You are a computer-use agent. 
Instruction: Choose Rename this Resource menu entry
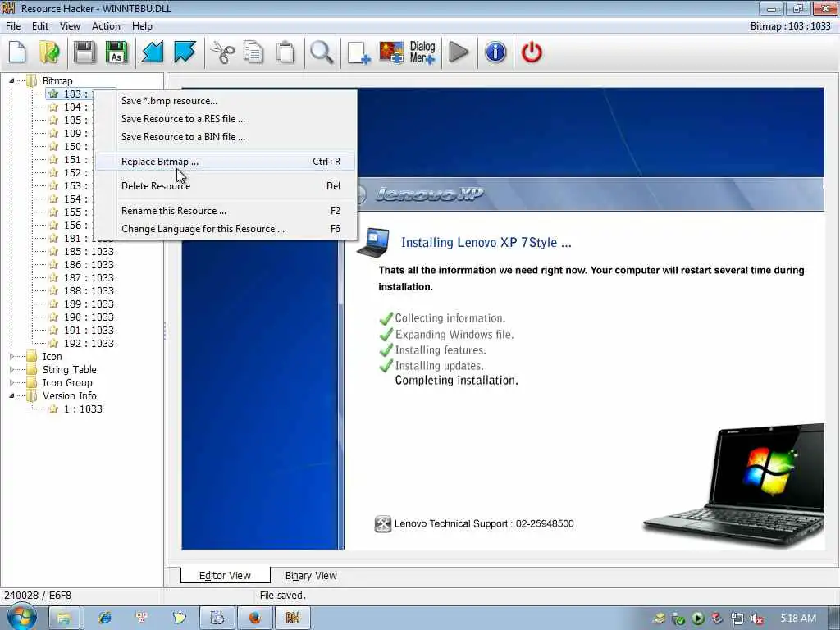tap(225, 211)
